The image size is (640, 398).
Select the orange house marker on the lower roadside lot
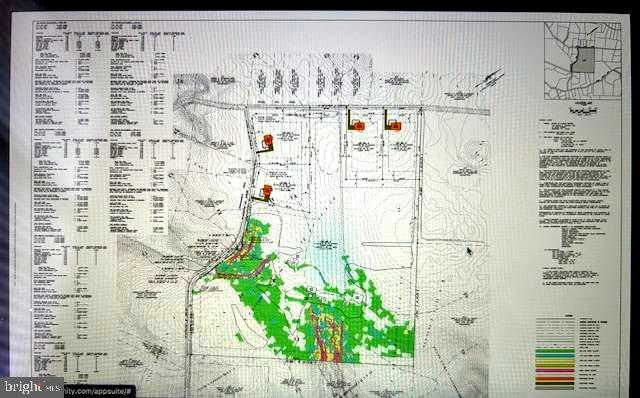pyautogui.click(x=267, y=191)
